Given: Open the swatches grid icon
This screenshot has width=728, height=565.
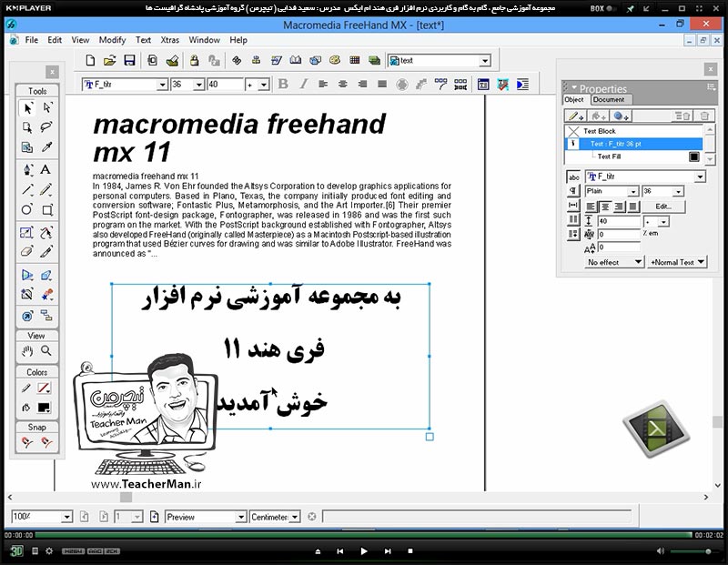Looking at the screenshot, I should (355, 60).
